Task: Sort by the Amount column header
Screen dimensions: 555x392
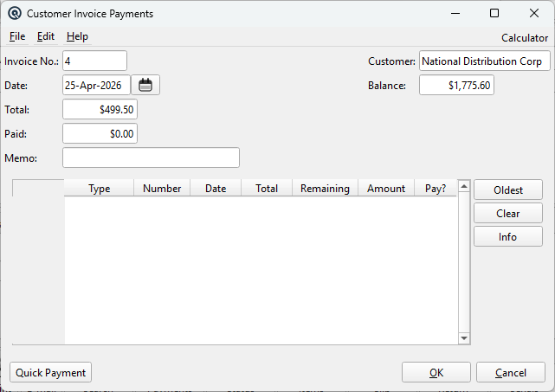Action: tap(386, 189)
